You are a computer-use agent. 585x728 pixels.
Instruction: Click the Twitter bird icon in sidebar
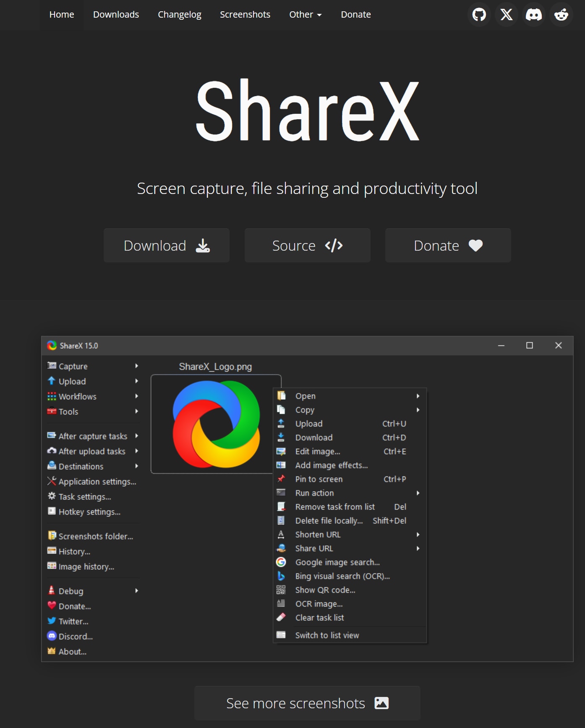(x=52, y=621)
